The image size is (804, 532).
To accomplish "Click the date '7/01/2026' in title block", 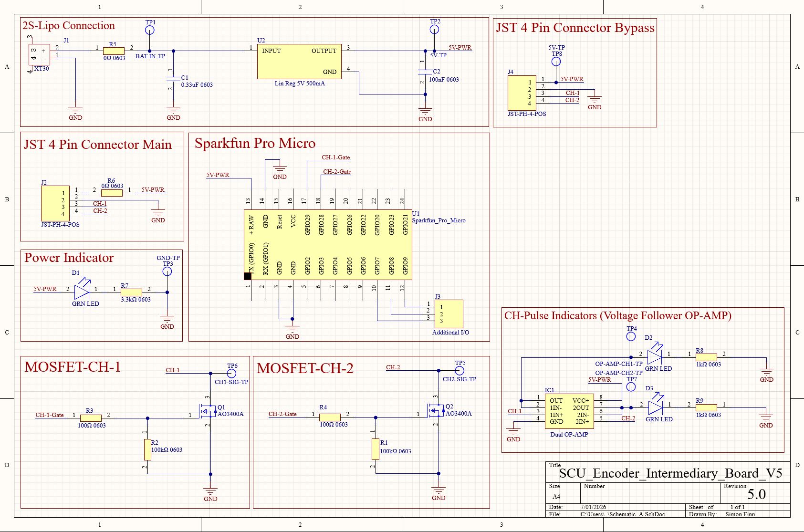I will click(593, 507).
